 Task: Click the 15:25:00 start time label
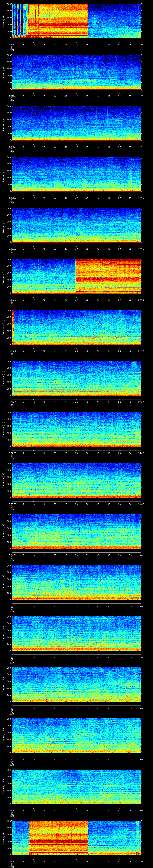coord(12,606)
